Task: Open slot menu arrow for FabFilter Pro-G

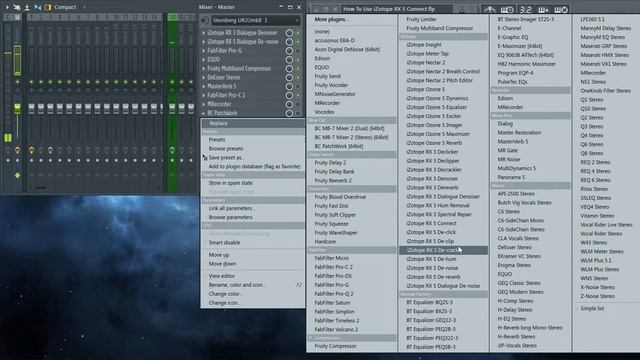Action: [x=204, y=51]
